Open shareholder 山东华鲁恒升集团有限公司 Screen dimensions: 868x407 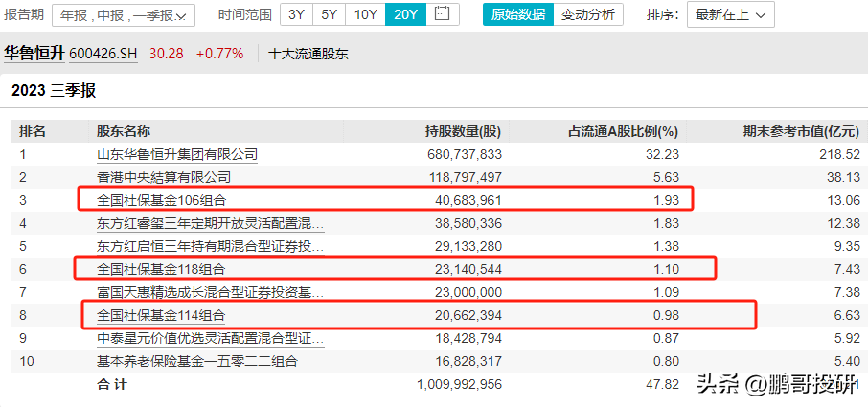(x=177, y=154)
